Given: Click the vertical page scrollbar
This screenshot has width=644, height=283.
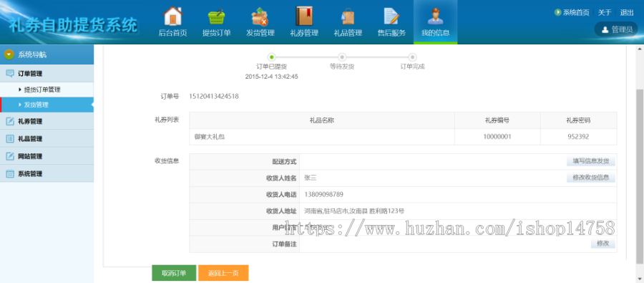Looking at the screenshot, I should coord(640,176).
